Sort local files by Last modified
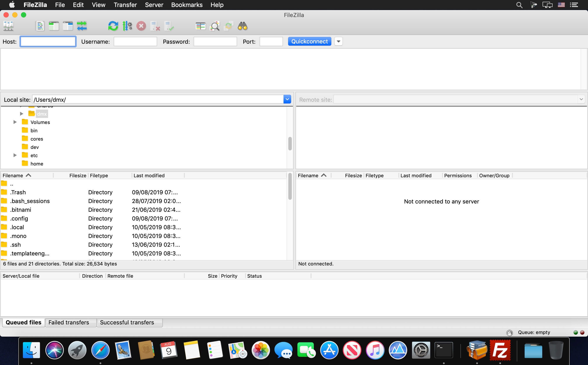588x365 pixels. 149,176
